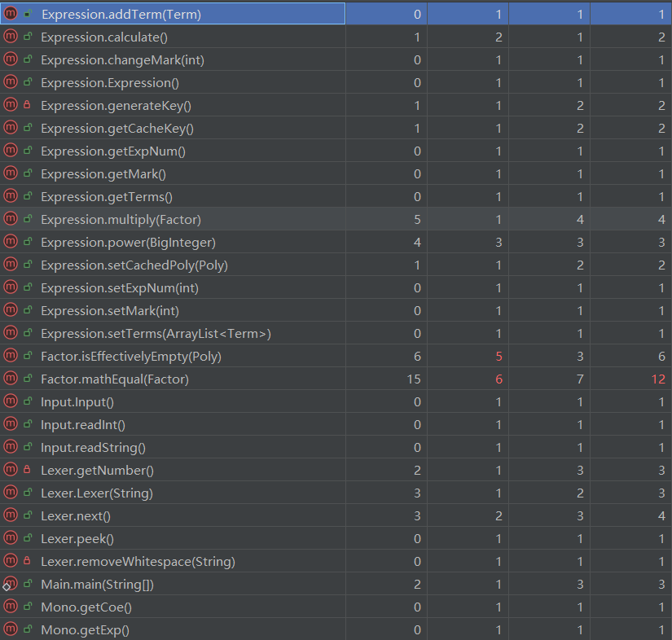The width and height of the screenshot is (672, 640).
Task: Select Mono.getCoe() method name
Action: (86, 607)
